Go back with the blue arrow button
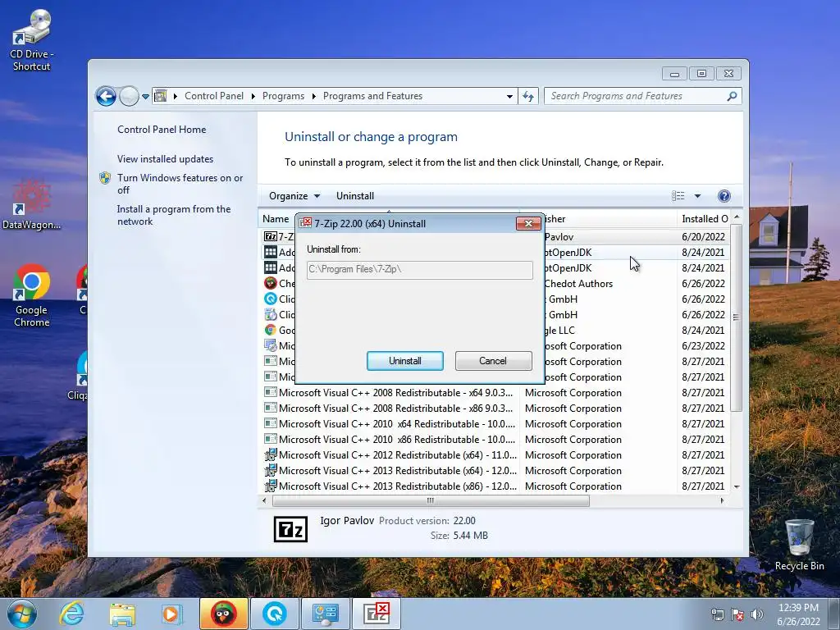The width and height of the screenshot is (840, 630). [106, 97]
